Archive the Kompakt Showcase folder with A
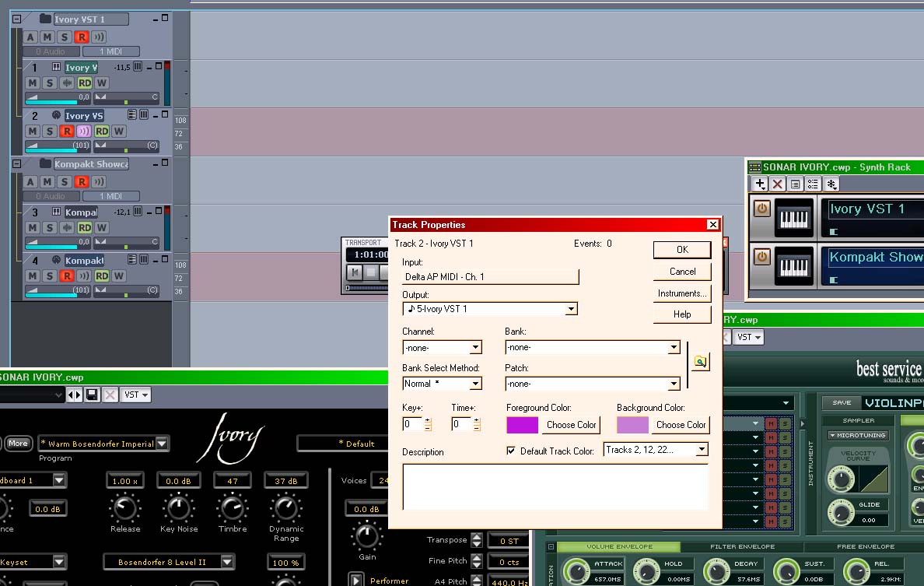924x586 pixels. (x=30, y=182)
